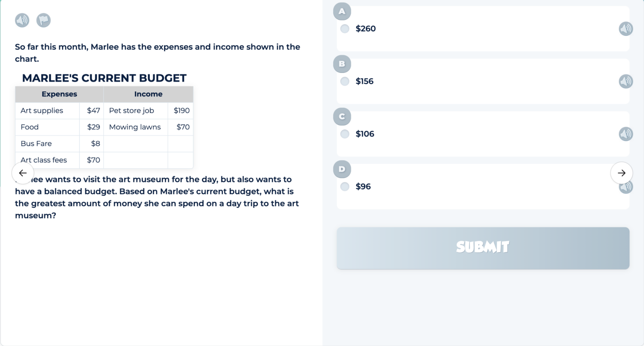
Task: Click the letter A answer badge
Action: coord(342,11)
